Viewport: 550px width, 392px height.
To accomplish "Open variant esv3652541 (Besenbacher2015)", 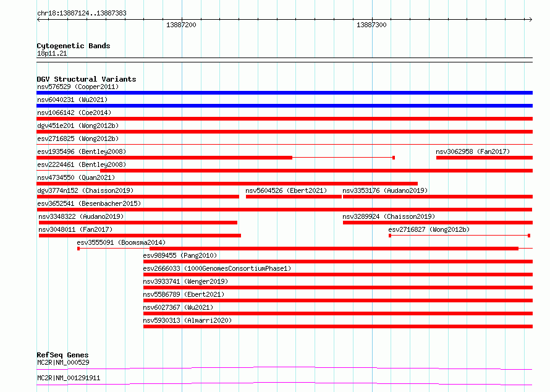I will coord(89,203).
